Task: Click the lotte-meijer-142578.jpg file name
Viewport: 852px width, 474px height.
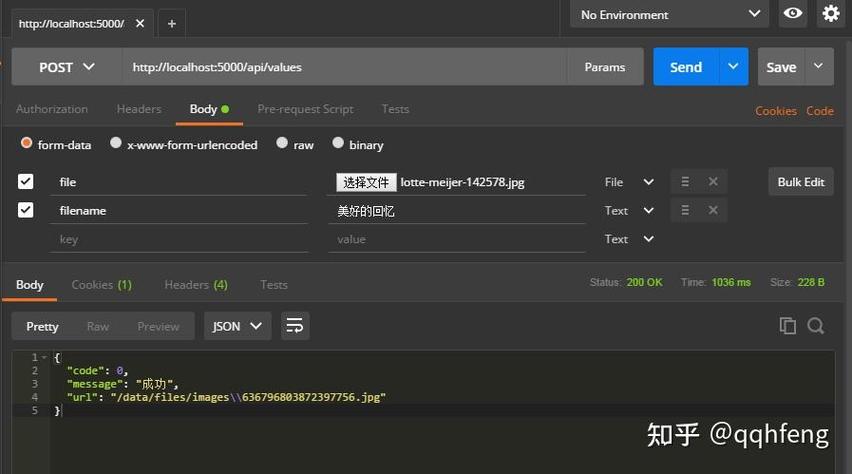Action: (x=462, y=182)
